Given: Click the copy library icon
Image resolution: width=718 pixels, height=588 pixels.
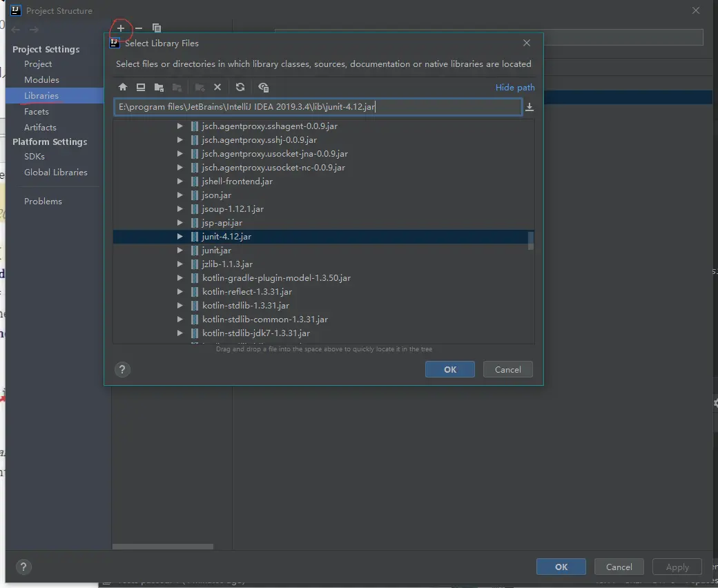Looking at the screenshot, I should pos(157,28).
